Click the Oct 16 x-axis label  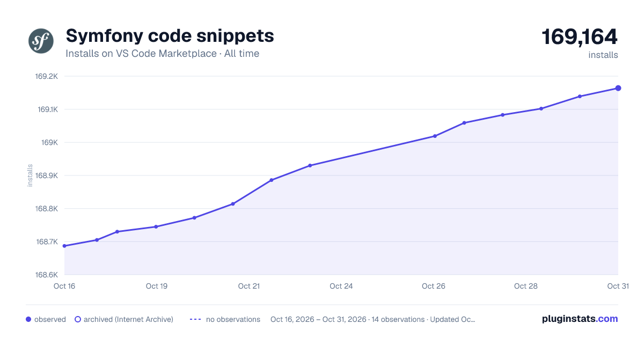coord(64,286)
